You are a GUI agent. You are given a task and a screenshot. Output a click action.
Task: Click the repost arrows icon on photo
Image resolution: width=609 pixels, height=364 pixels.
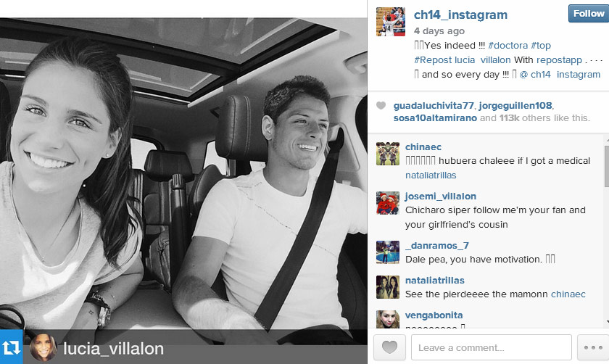click(x=12, y=347)
